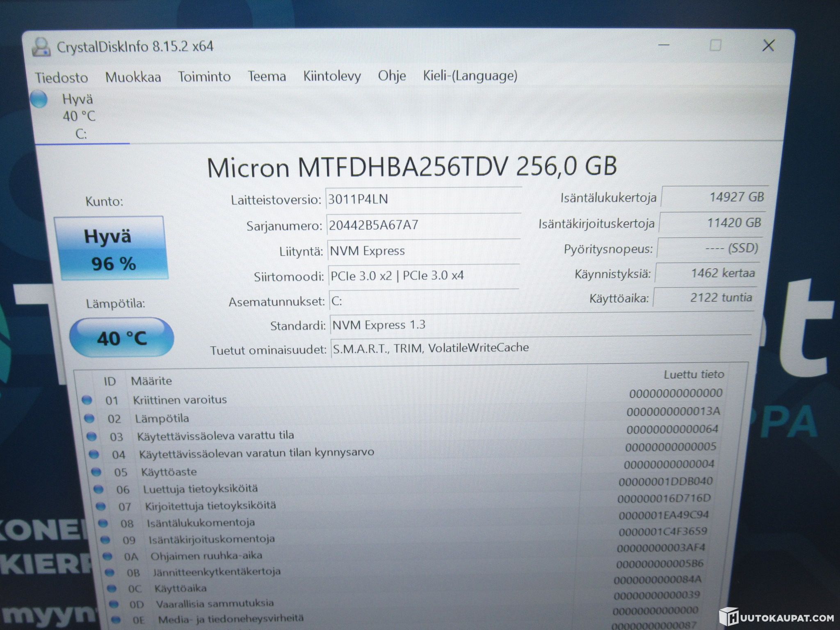This screenshot has height=630, width=840.
Task: Click the Asematunnukset field showing C:
Action: pos(424,301)
